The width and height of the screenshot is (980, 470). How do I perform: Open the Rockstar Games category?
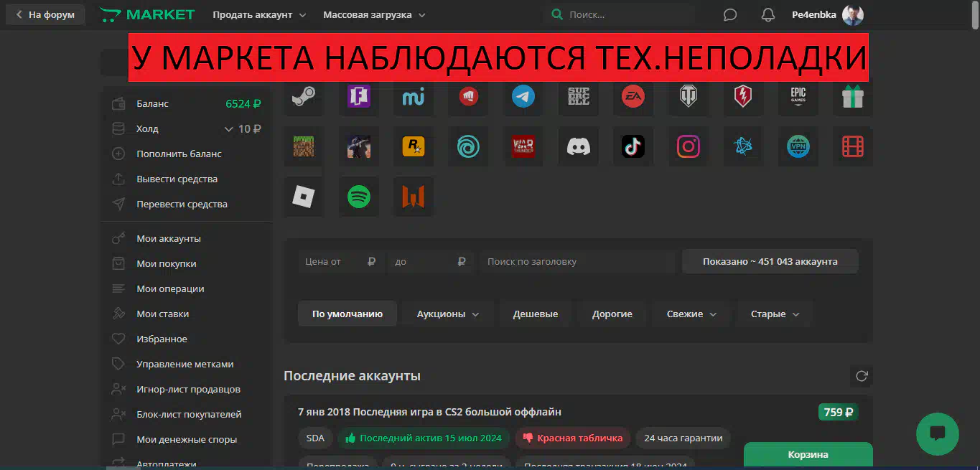tap(414, 146)
